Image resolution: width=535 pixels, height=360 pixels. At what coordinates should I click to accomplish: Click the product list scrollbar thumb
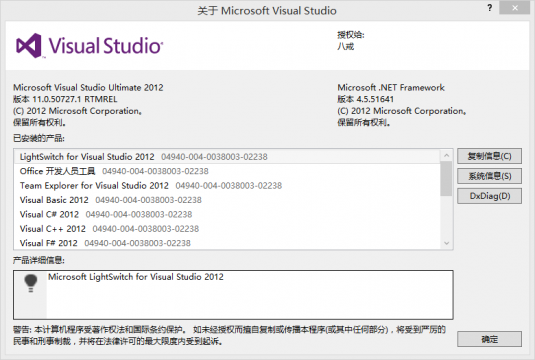[446, 179]
